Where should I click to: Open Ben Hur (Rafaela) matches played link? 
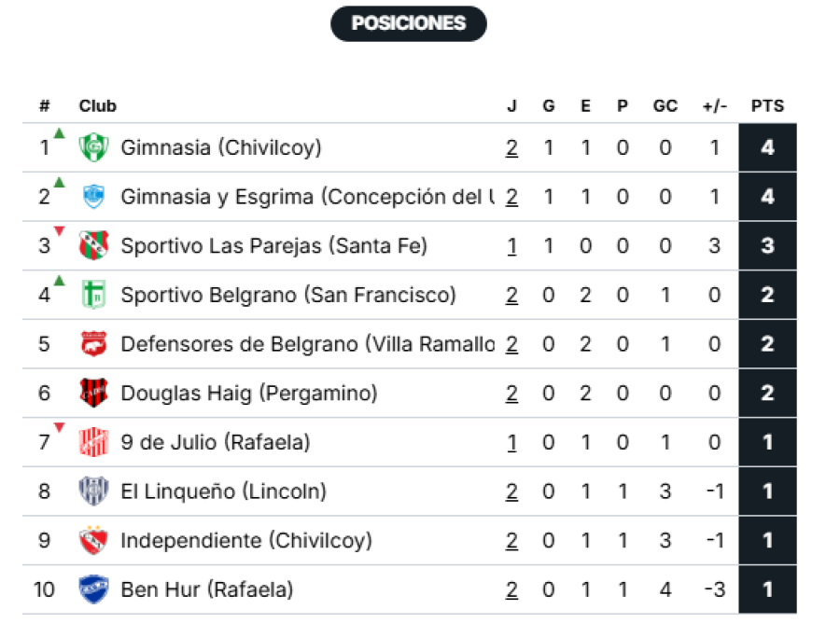click(511, 589)
